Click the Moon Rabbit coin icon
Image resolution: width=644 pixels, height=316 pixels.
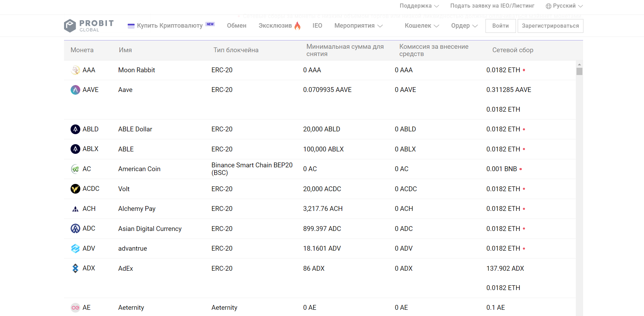click(x=75, y=70)
